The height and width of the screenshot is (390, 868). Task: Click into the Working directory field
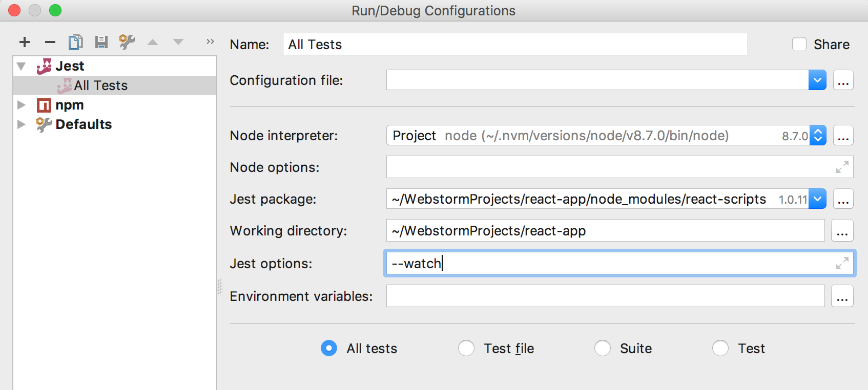(x=605, y=231)
